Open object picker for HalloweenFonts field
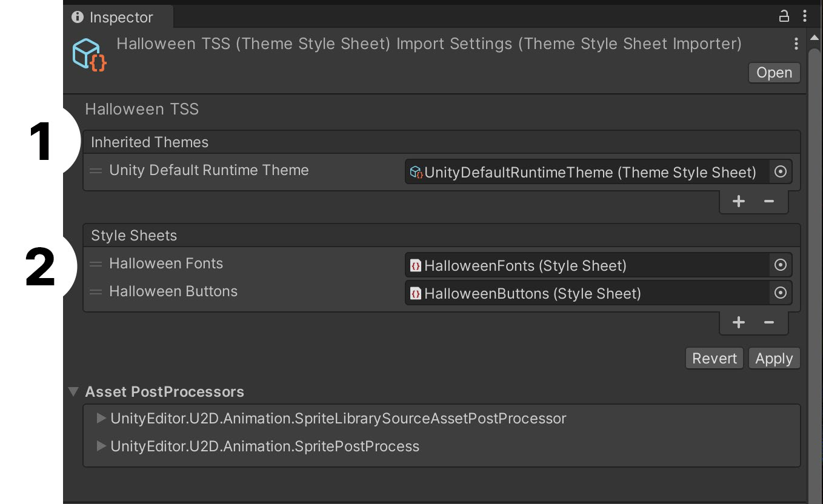This screenshot has width=823, height=504. tap(781, 265)
